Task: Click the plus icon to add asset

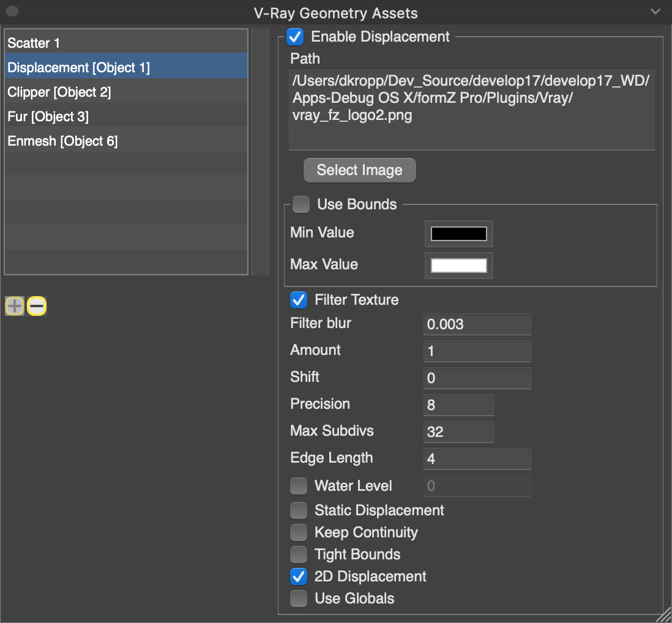Action: point(15,306)
